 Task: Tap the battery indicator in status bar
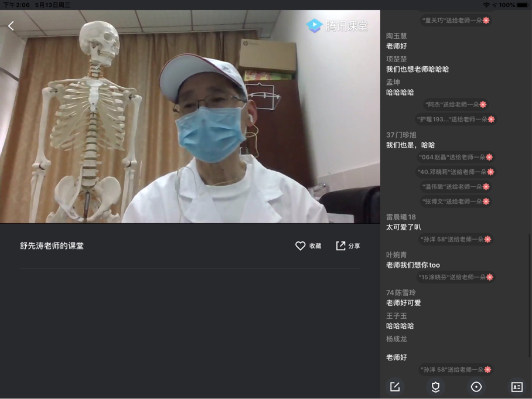click(522, 5)
